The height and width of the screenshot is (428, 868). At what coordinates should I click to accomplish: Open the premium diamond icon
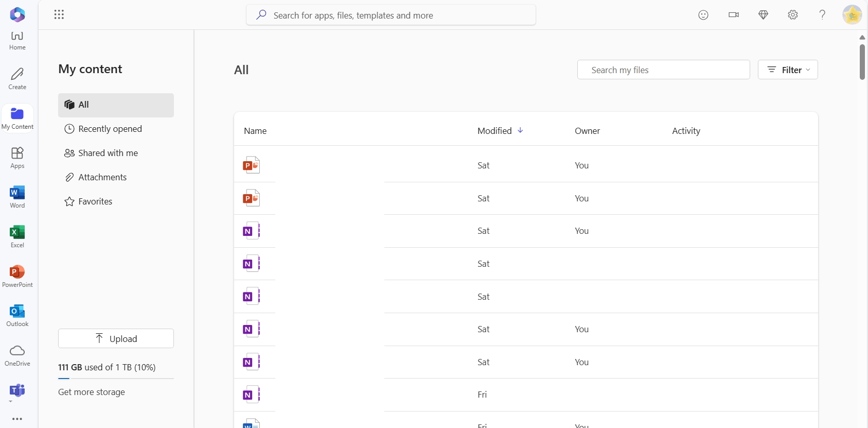click(764, 15)
